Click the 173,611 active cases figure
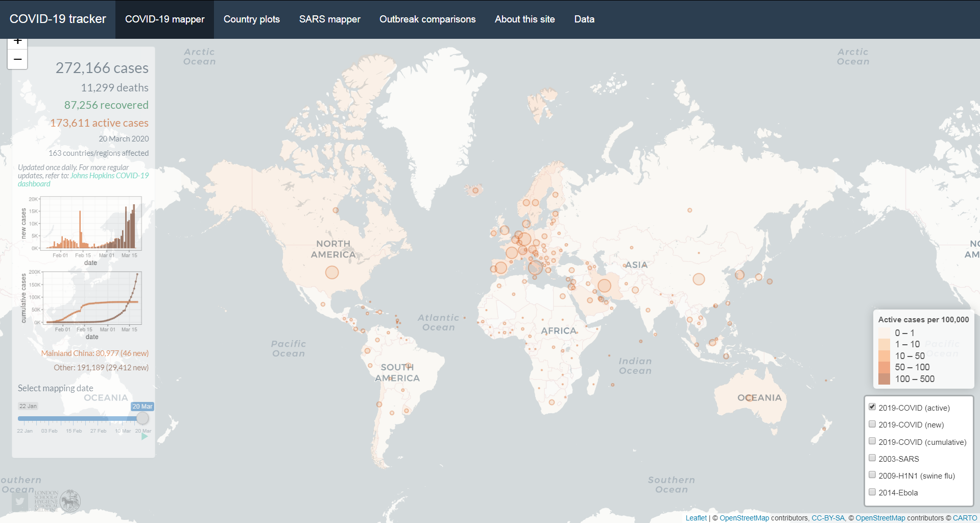 pyautogui.click(x=99, y=123)
